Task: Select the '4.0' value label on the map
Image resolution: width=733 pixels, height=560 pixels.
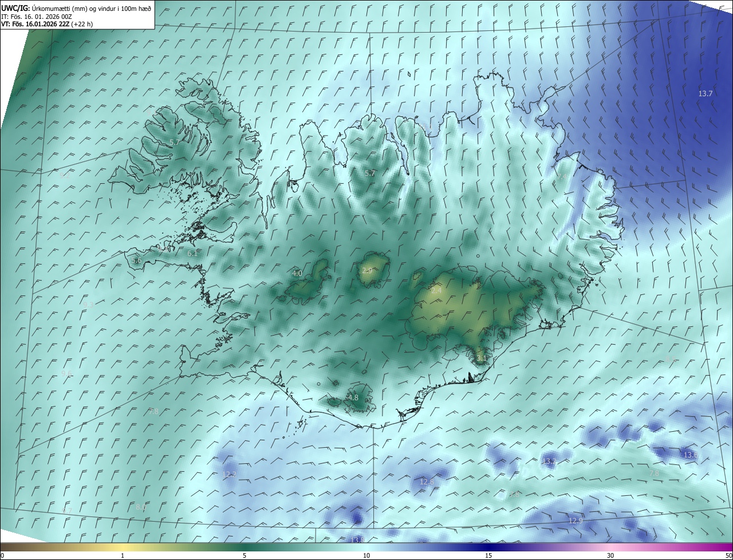Action: coord(297,274)
